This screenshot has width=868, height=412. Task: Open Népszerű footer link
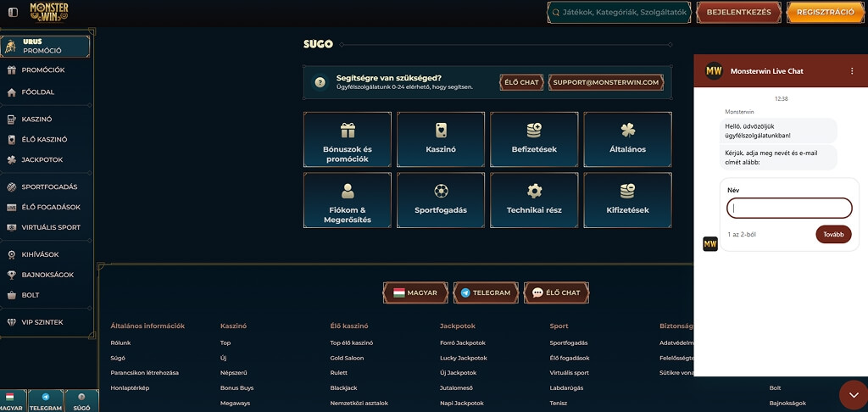[234, 373]
